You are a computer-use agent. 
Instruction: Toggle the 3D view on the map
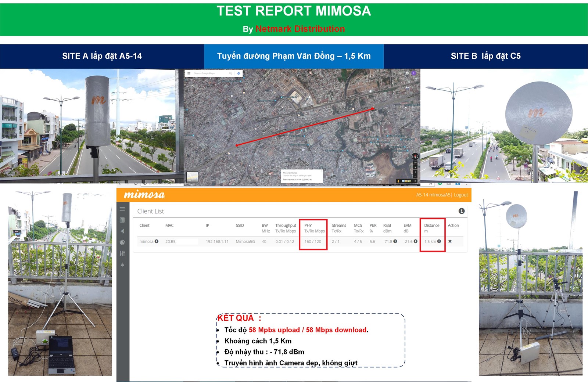[415, 162]
